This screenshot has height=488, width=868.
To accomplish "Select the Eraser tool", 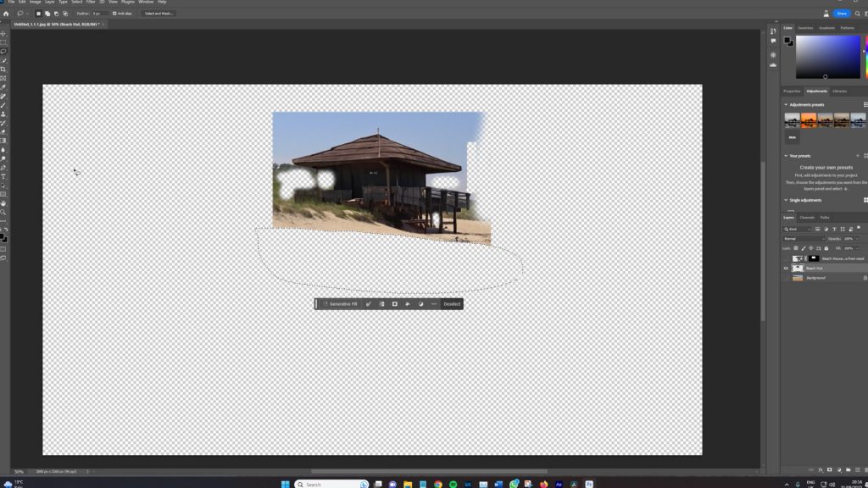I will tap(3, 131).
